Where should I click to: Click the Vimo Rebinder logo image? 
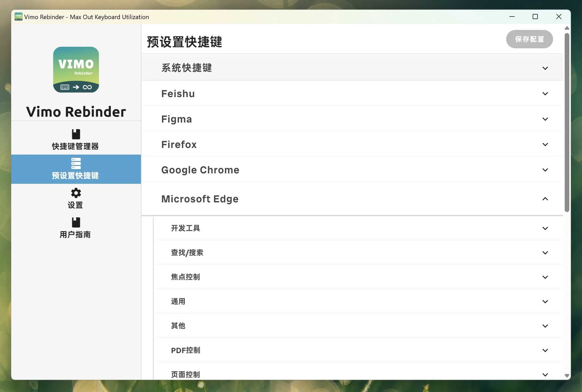76,70
